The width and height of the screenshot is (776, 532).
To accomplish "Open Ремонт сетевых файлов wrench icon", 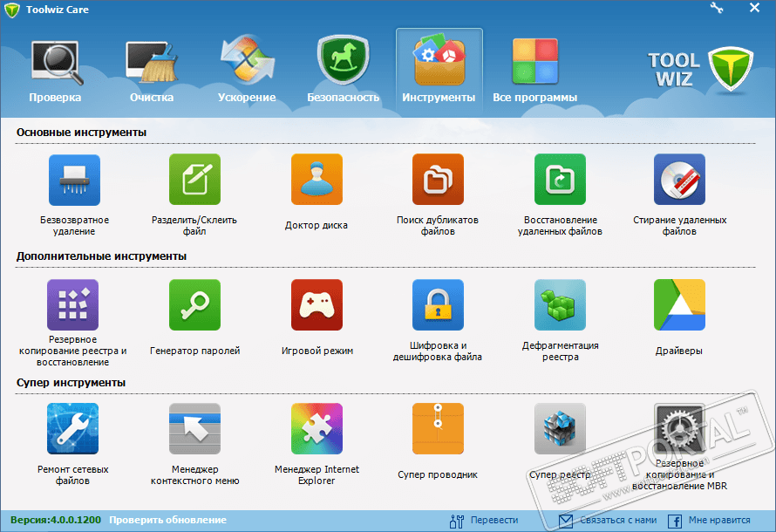I will tap(72, 428).
